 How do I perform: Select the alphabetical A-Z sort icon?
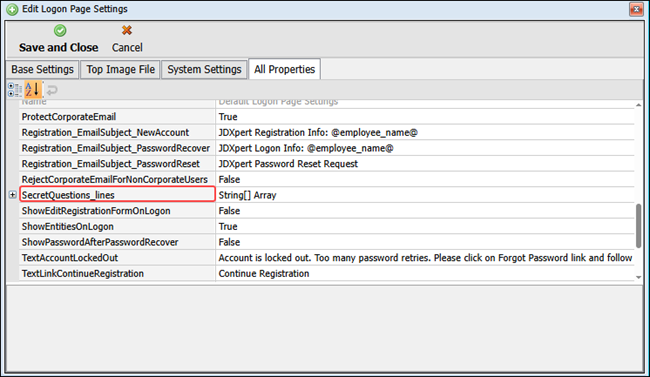[33, 90]
